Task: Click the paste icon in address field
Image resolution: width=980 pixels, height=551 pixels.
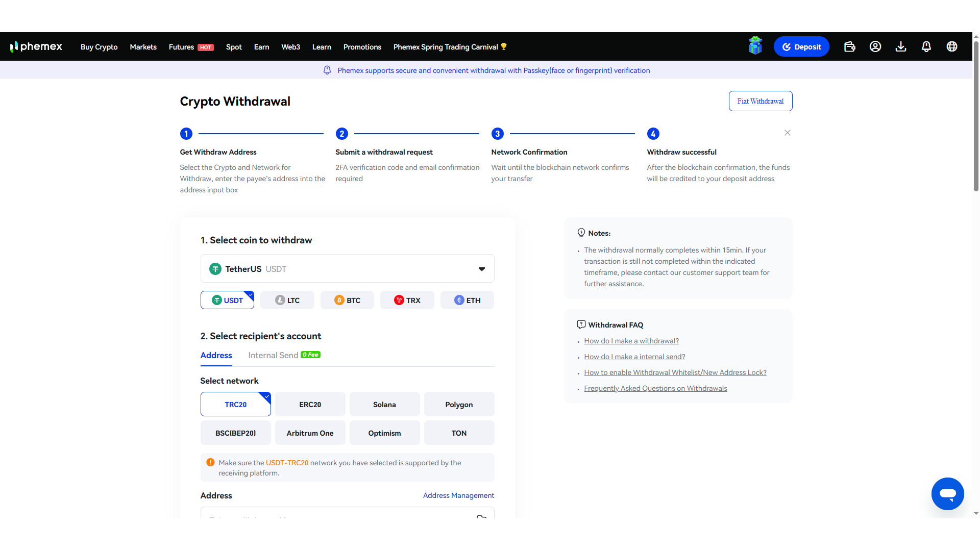Action: tap(481, 516)
